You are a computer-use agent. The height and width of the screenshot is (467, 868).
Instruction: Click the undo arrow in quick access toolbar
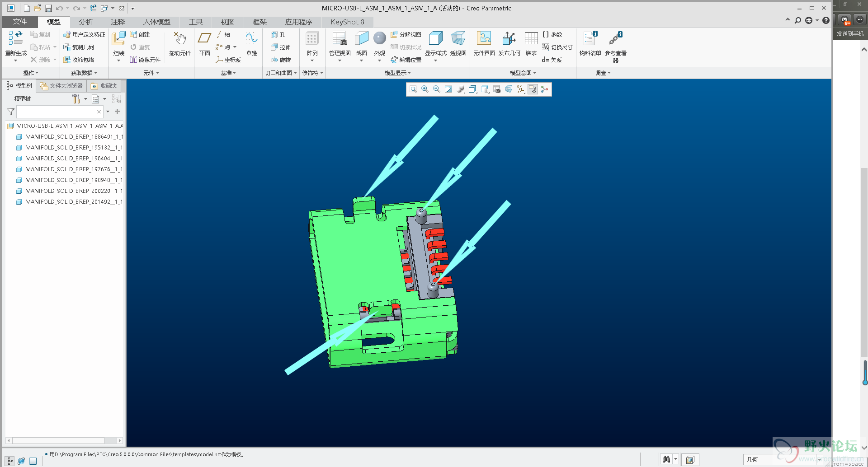tap(59, 8)
